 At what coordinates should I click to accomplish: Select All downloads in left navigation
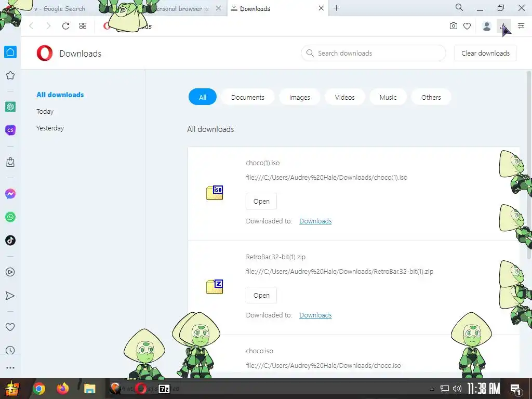60,95
